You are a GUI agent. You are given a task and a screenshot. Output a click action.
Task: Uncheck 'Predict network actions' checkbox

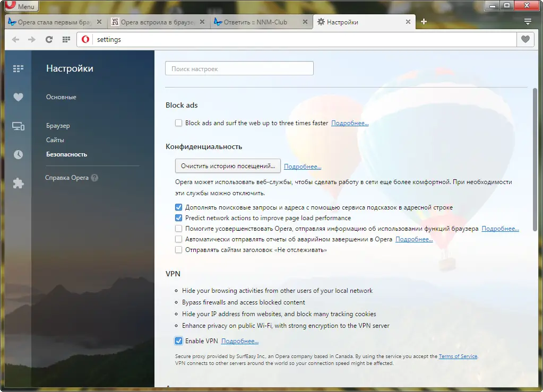point(178,218)
